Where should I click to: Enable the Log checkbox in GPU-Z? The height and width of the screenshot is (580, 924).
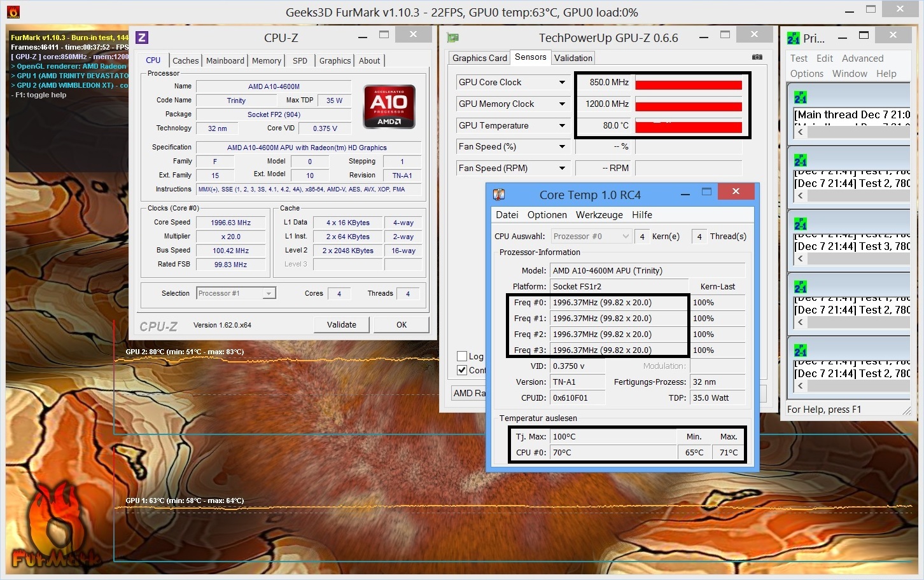462,356
